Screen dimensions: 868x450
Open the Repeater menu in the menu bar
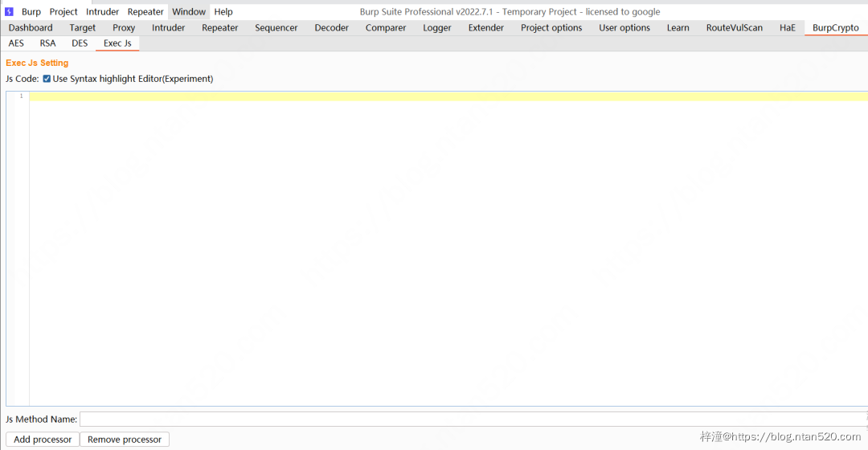145,11
